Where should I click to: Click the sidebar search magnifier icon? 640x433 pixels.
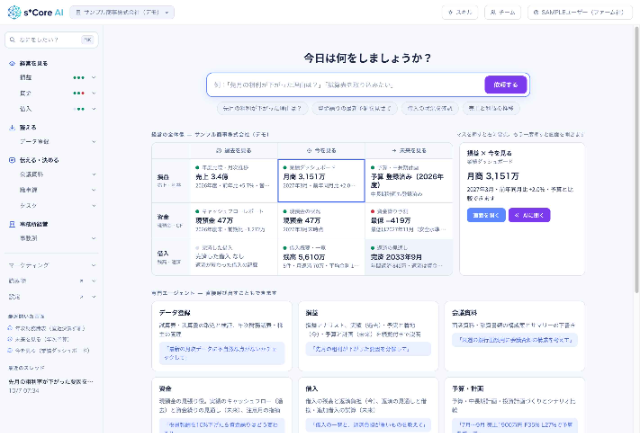(13, 40)
